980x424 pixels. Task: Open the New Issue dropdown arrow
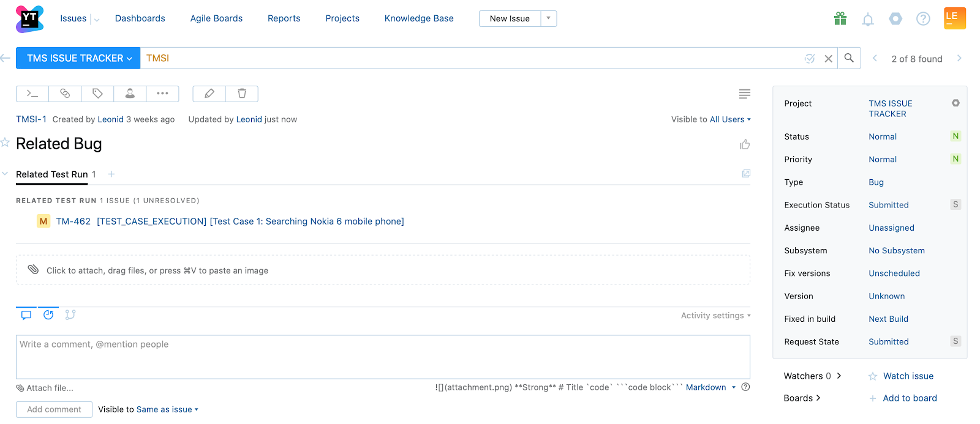(x=548, y=18)
